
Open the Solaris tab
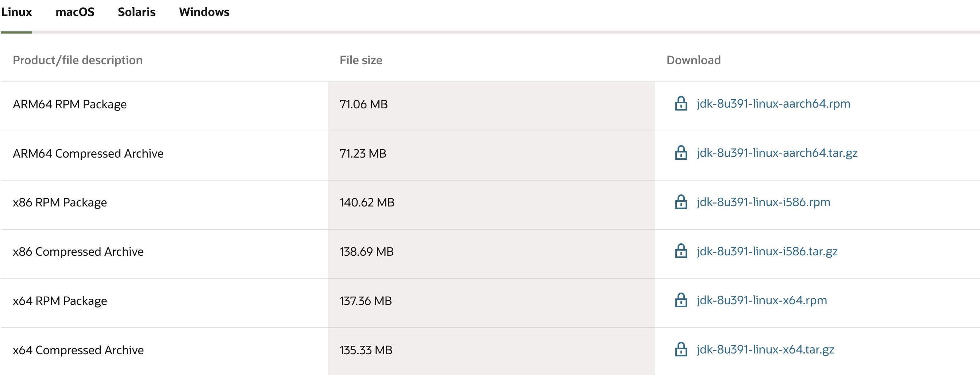click(x=136, y=12)
